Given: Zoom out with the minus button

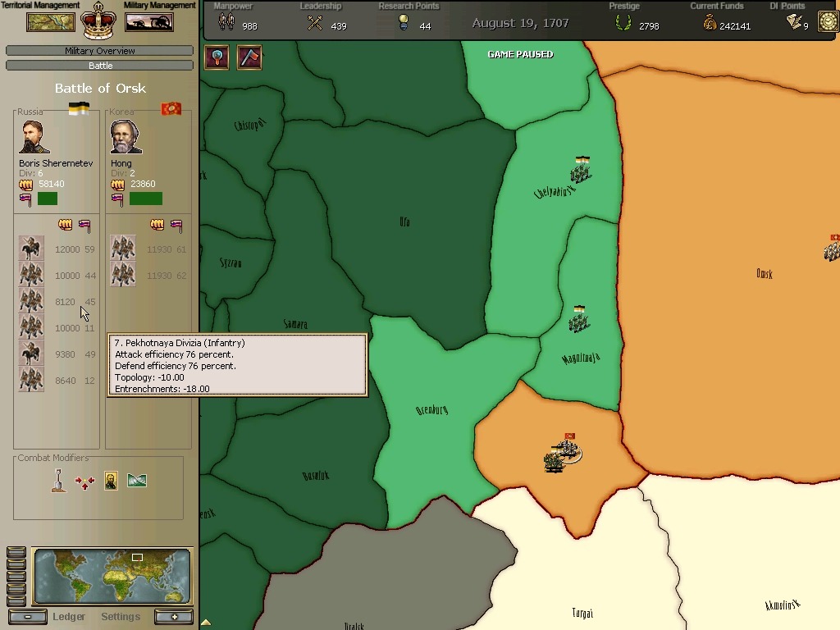Looking at the screenshot, I should tap(28, 617).
